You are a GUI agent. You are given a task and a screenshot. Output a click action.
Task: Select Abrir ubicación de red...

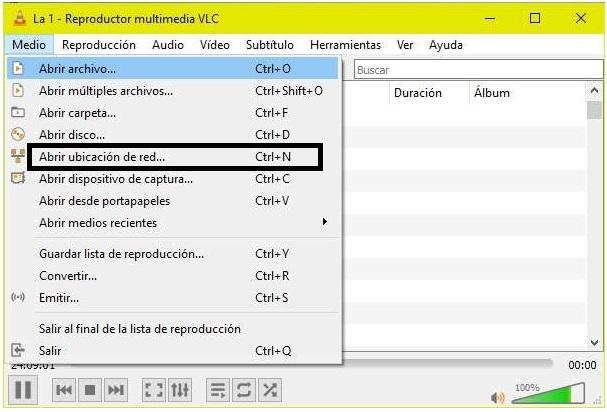point(173,157)
